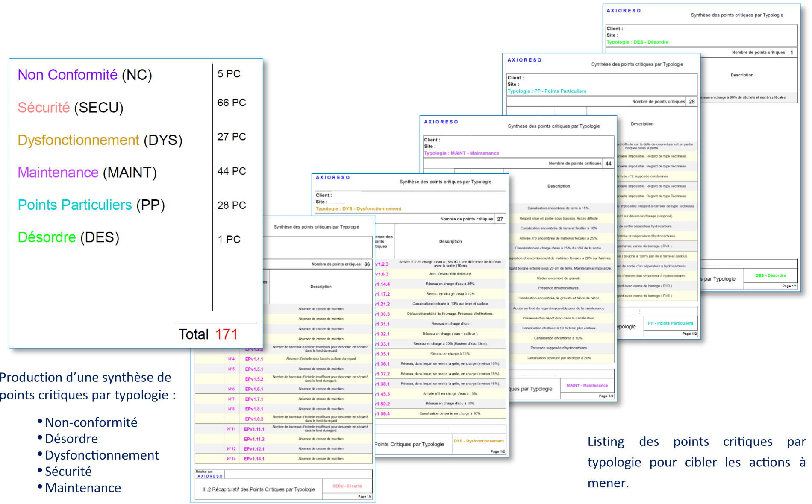812x504 pixels.
Task: Click the 'PP - Points Particuliers' footer label
Action: click(x=671, y=323)
